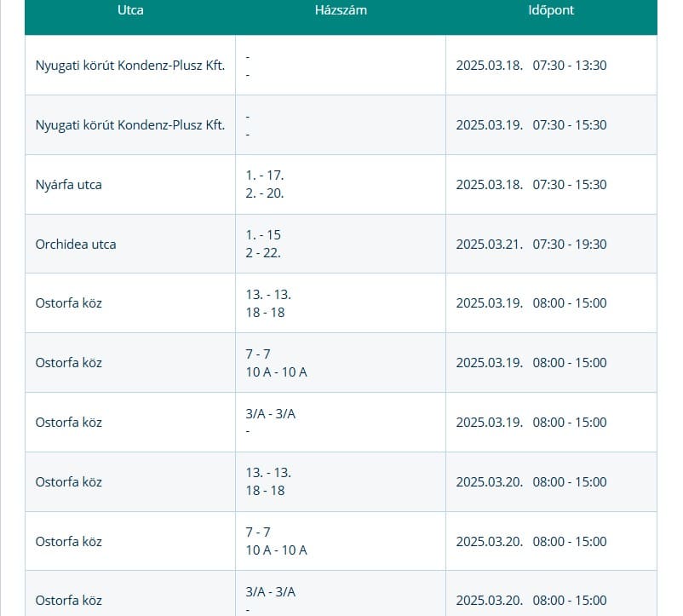683x616 pixels.
Task: Click Ostorfa köz in 3/A row dated 2025.03.20.
Action: point(68,601)
